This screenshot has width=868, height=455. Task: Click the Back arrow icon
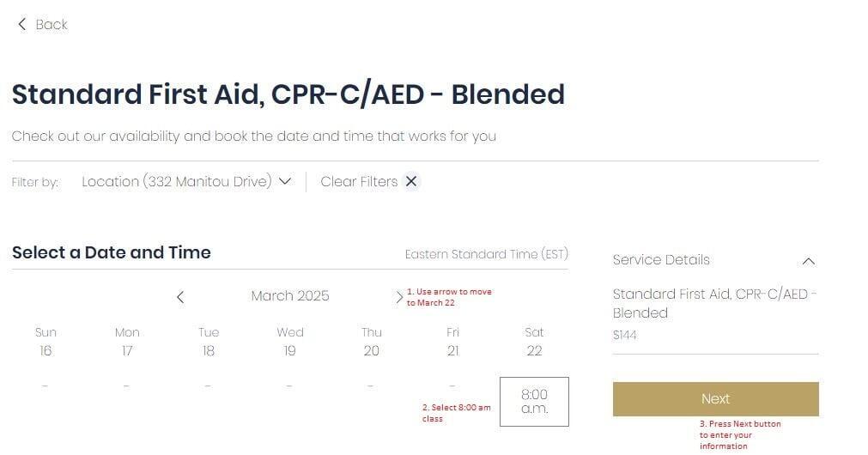21,24
